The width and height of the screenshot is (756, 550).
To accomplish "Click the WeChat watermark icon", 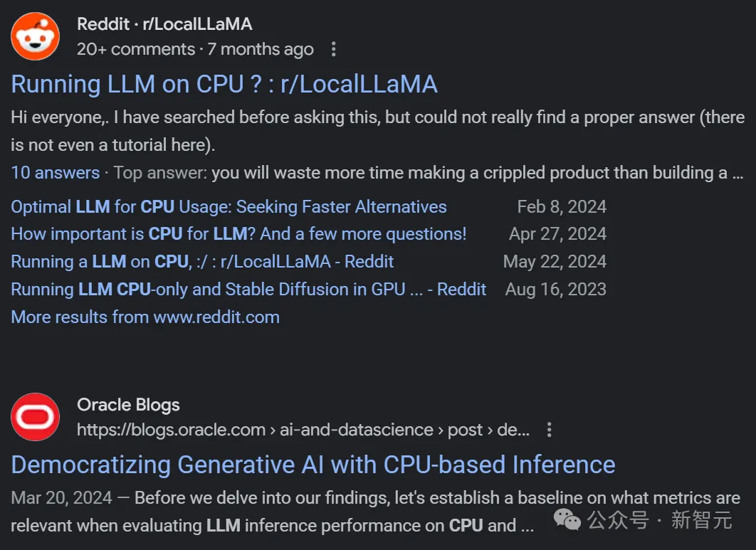I will (x=568, y=521).
